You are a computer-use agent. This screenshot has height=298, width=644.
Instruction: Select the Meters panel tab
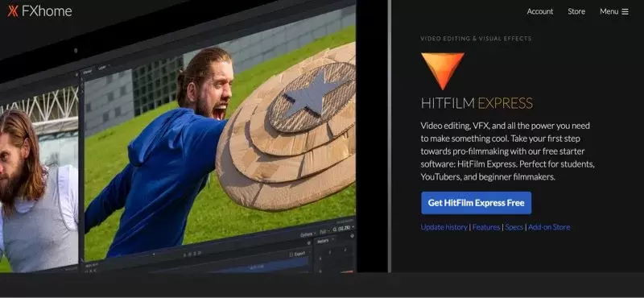coord(324,241)
